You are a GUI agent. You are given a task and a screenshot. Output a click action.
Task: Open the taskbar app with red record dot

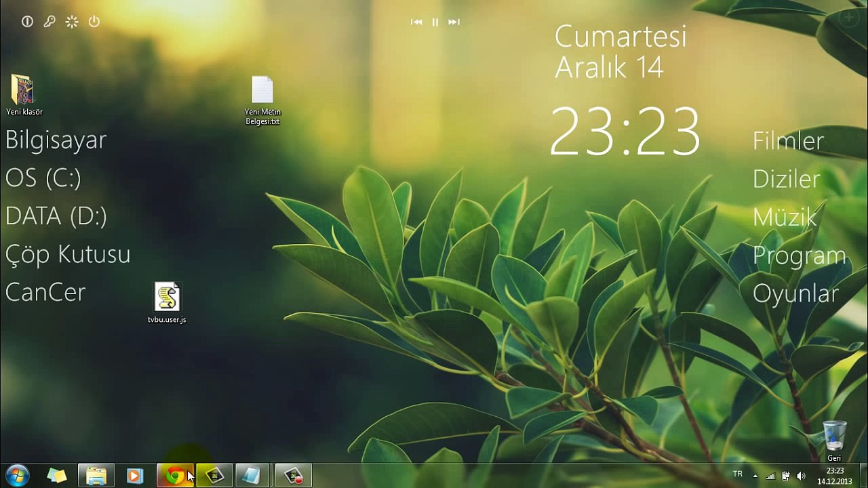(x=293, y=476)
